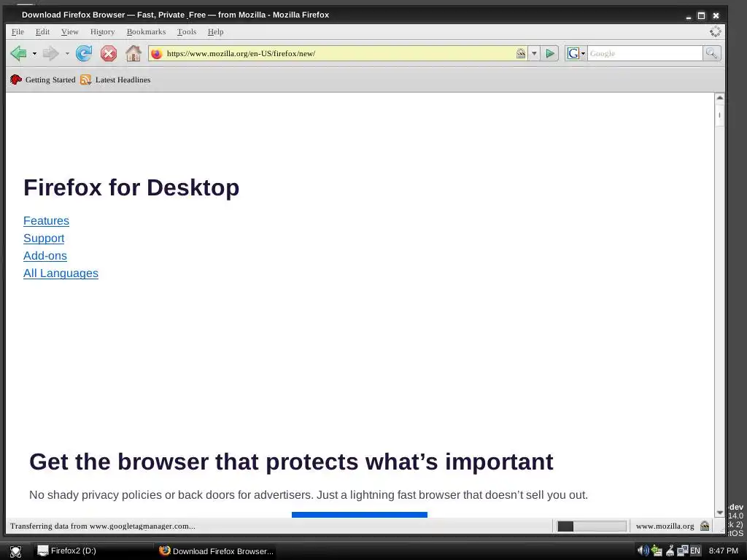Open the Help menu

215,32
